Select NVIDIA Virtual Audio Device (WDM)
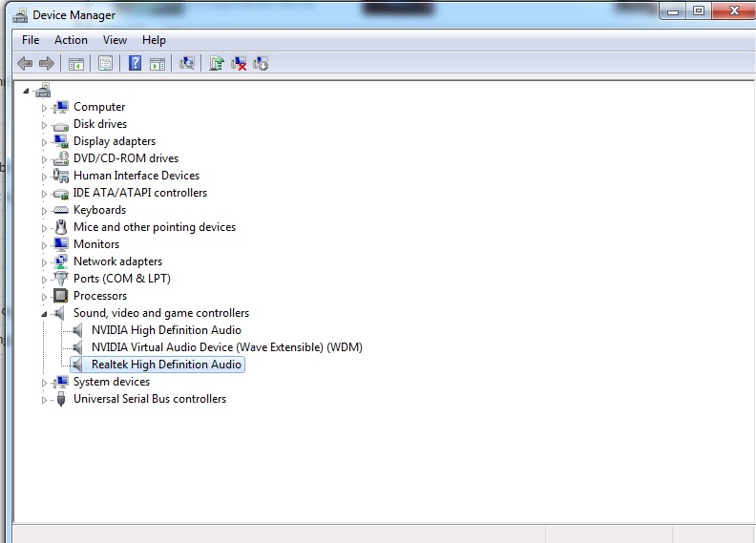 (x=226, y=347)
